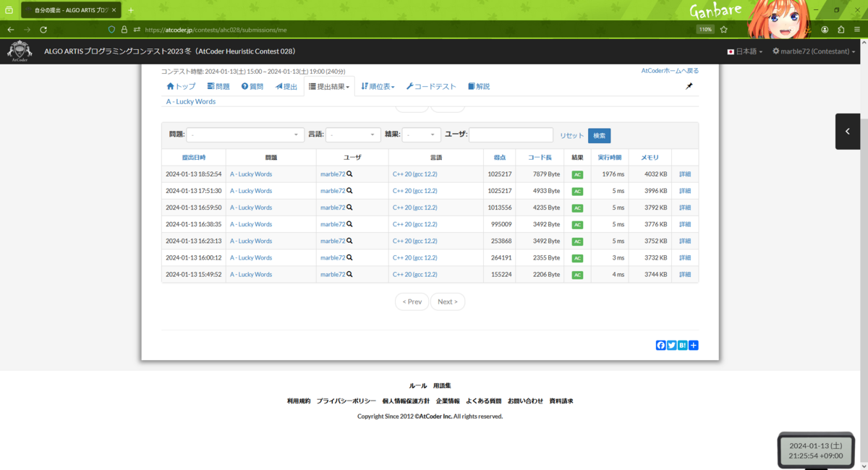Open the プライバシーポリシー footer link
The width and height of the screenshot is (868, 470).
[346, 401]
